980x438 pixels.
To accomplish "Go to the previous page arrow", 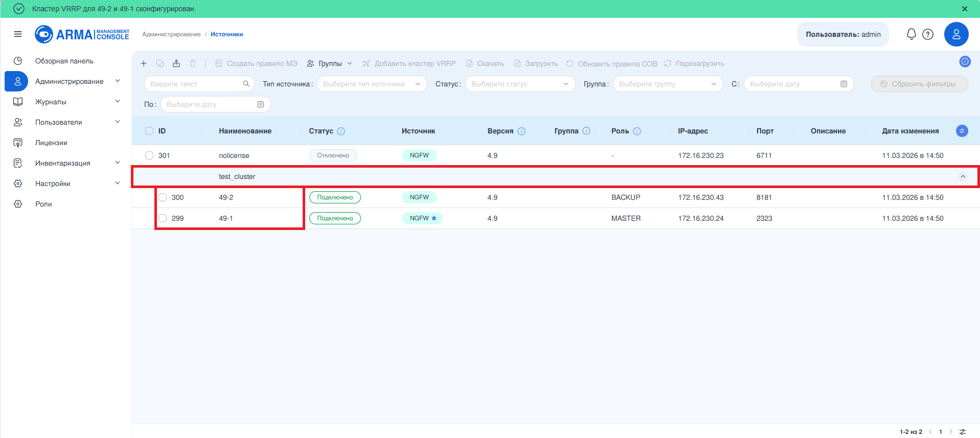I will (x=930, y=432).
